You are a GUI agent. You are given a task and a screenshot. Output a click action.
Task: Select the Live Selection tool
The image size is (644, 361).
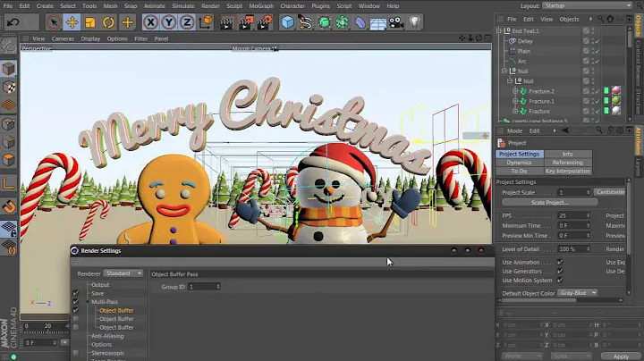(54, 22)
